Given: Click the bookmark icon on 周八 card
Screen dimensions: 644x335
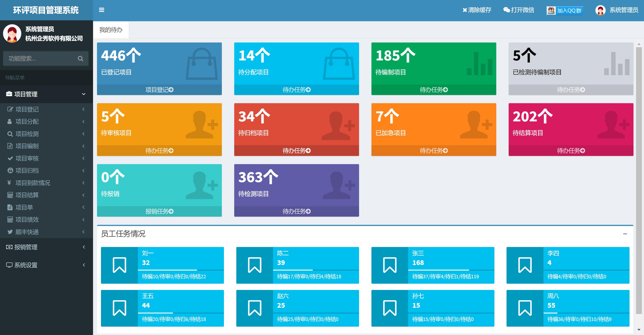Looking at the screenshot, I should [x=525, y=308].
